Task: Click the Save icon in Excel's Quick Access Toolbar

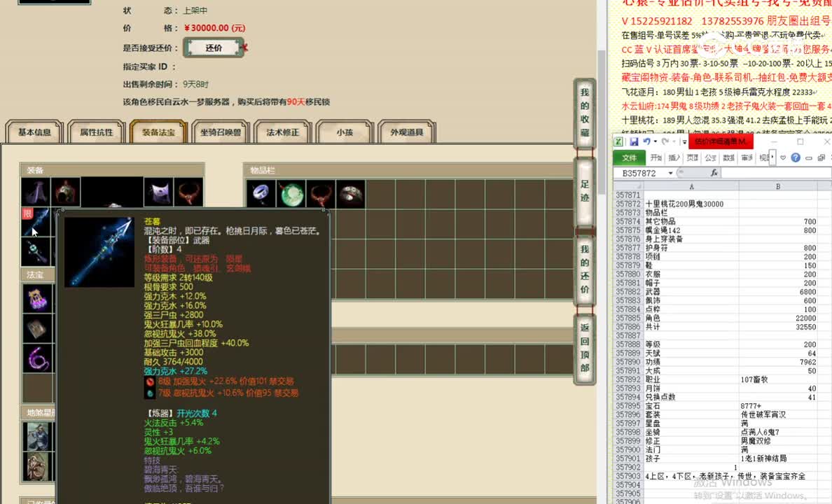Action: 634,142
